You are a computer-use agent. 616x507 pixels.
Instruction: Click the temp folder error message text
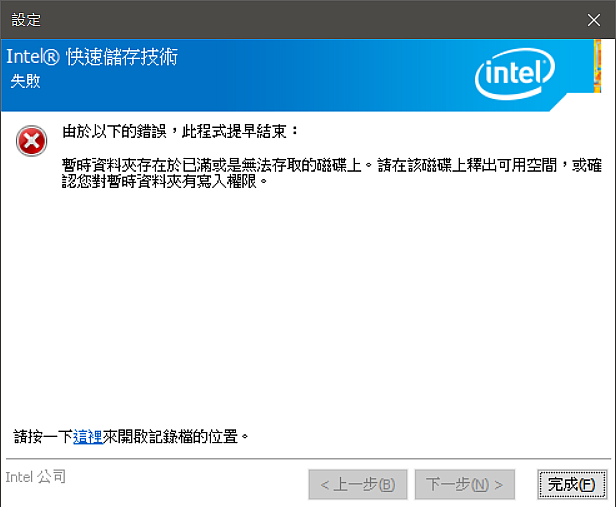pos(332,173)
